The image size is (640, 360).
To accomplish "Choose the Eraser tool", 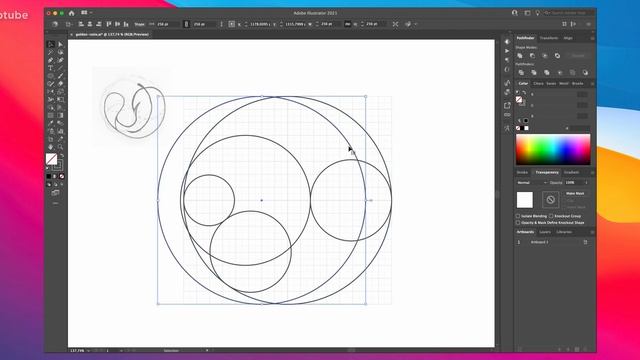I will [x=60, y=84].
